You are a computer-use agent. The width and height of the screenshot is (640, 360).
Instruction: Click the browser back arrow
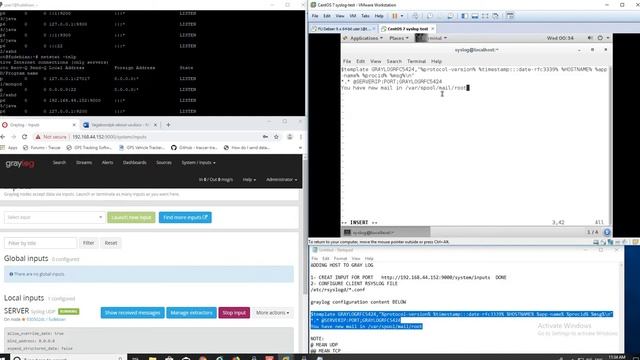pyautogui.click(x=3, y=137)
